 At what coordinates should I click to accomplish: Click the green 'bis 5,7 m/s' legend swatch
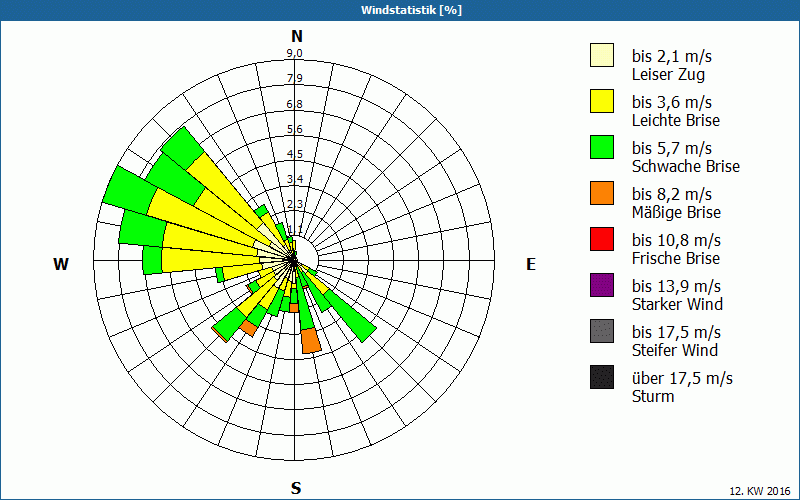(x=602, y=147)
